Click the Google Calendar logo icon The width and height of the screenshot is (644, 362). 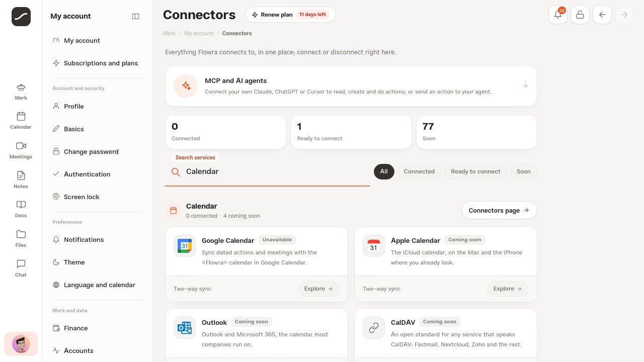[185, 246]
